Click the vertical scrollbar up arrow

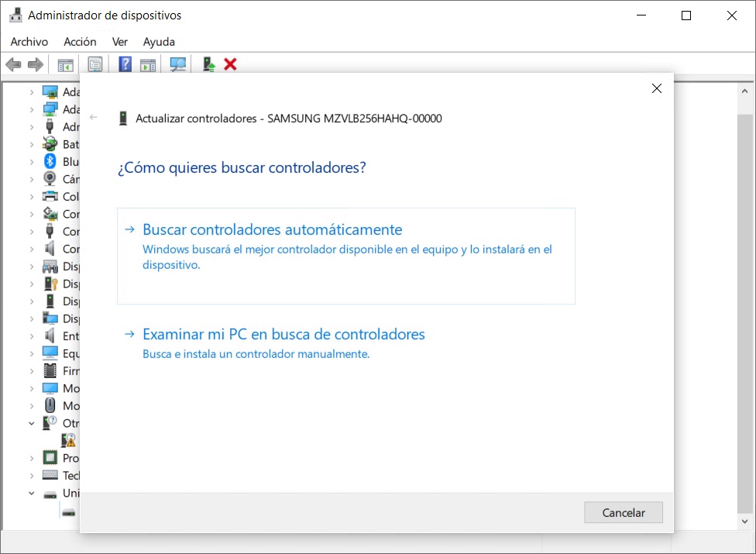(744, 91)
